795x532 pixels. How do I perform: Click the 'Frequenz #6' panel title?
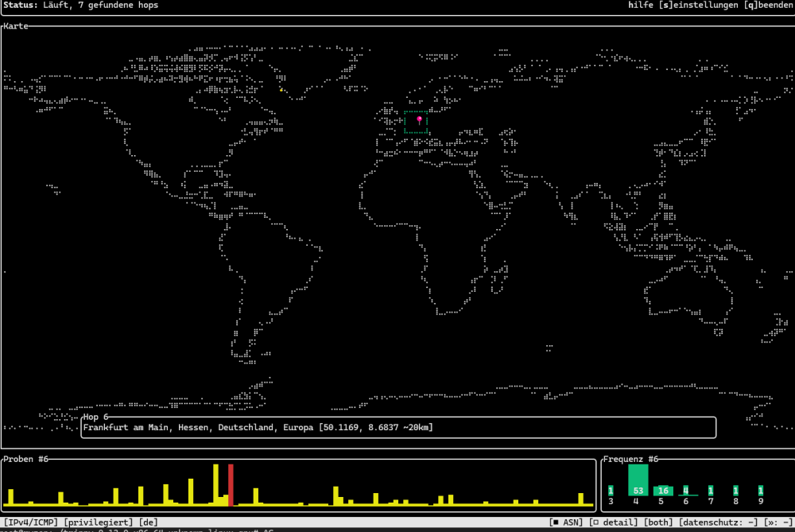click(630, 460)
